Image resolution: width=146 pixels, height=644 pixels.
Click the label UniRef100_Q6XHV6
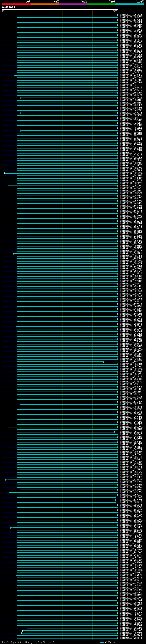131,198
